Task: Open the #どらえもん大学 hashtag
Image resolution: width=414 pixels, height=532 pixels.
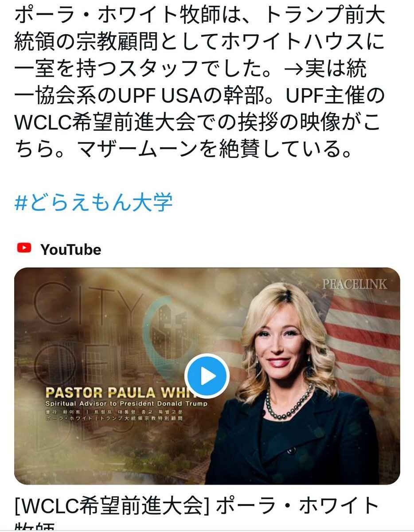Action: pos(94,203)
